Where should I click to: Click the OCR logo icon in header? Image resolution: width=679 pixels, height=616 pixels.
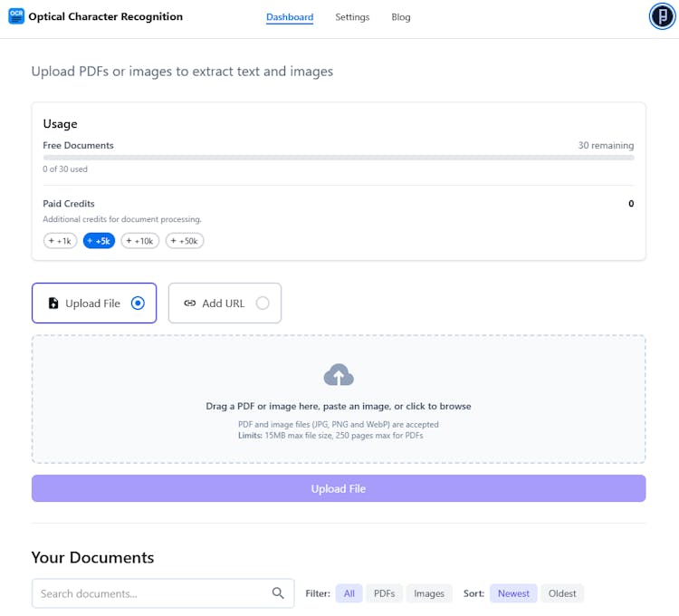point(16,16)
